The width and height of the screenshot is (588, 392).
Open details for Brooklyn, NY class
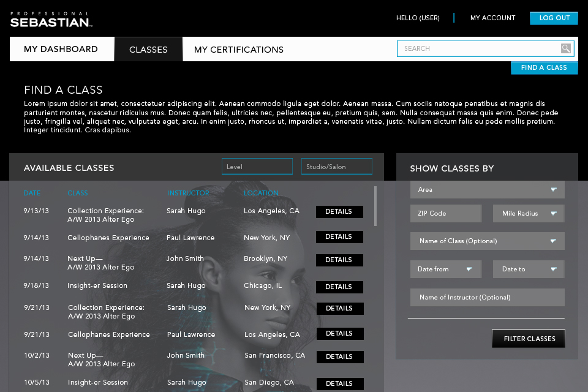coord(339,260)
